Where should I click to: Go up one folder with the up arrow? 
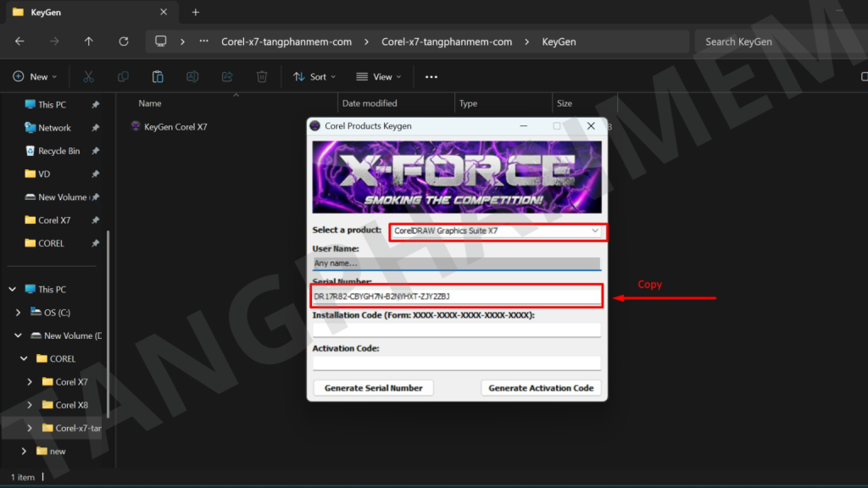click(x=89, y=42)
